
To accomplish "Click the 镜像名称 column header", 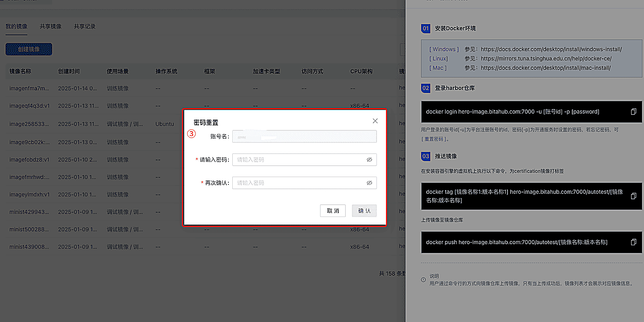I will (20, 71).
